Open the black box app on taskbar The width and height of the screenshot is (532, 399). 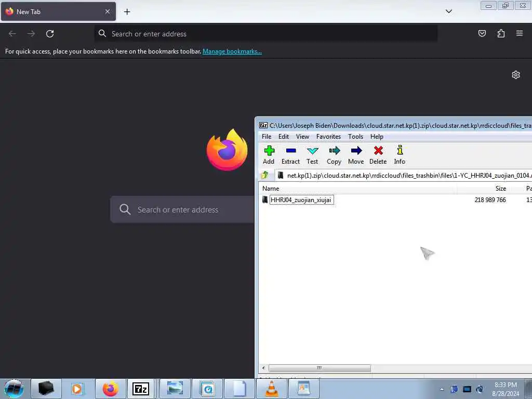coord(46,389)
